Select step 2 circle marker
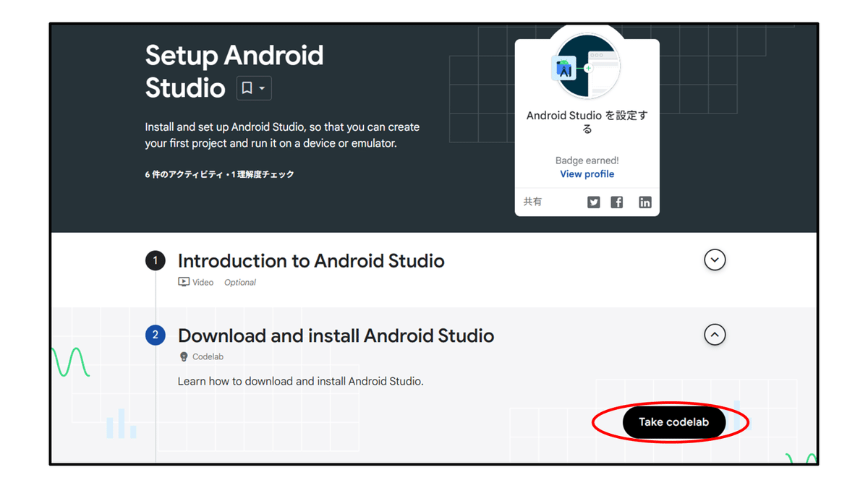Viewport: 868px width, 488px height. point(156,335)
